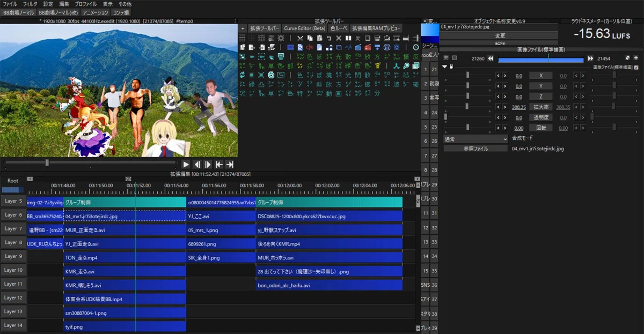The width and height of the screenshot is (644, 334).
Task: Click the 参照ファイル button
Action: point(475,149)
